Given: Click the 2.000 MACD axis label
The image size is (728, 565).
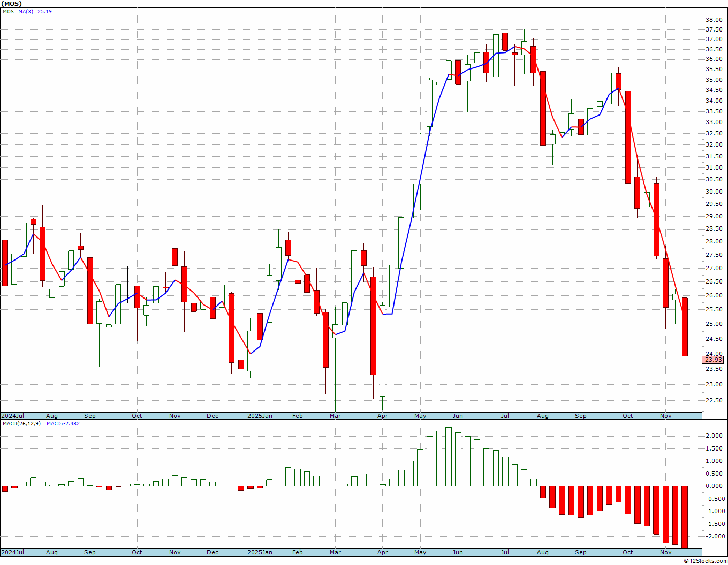Looking at the screenshot, I should click(713, 436).
